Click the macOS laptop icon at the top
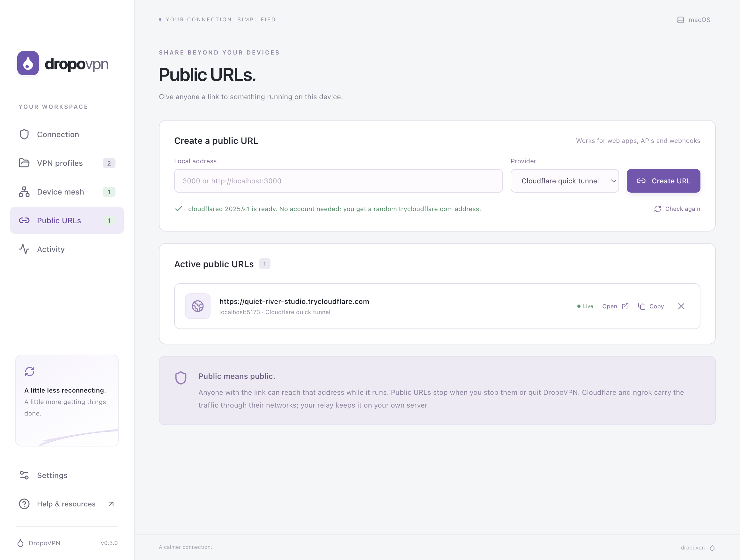740x560 pixels. click(680, 20)
